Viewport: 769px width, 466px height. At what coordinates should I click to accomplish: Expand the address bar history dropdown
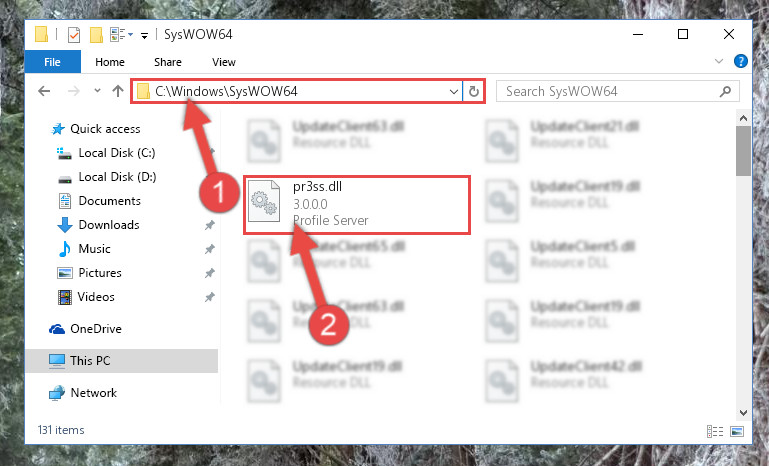click(454, 92)
